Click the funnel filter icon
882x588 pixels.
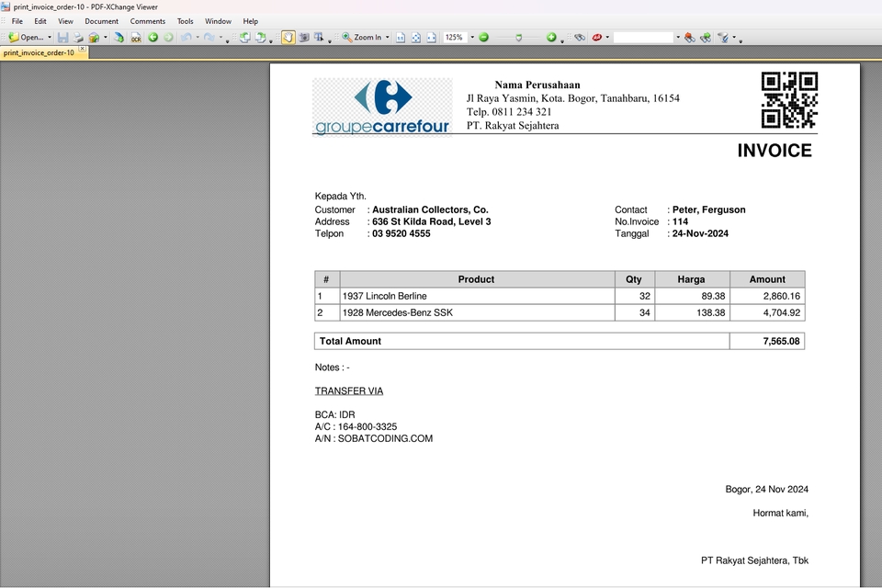tap(723, 37)
